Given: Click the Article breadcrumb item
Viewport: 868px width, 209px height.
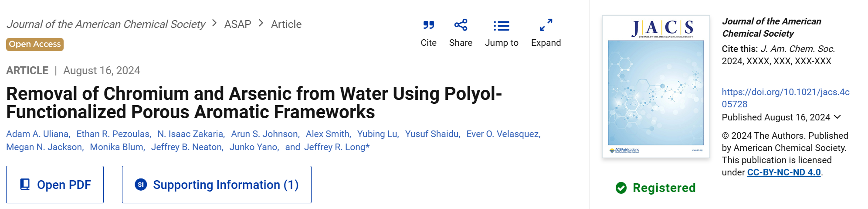Looking at the screenshot, I should coord(286,24).
